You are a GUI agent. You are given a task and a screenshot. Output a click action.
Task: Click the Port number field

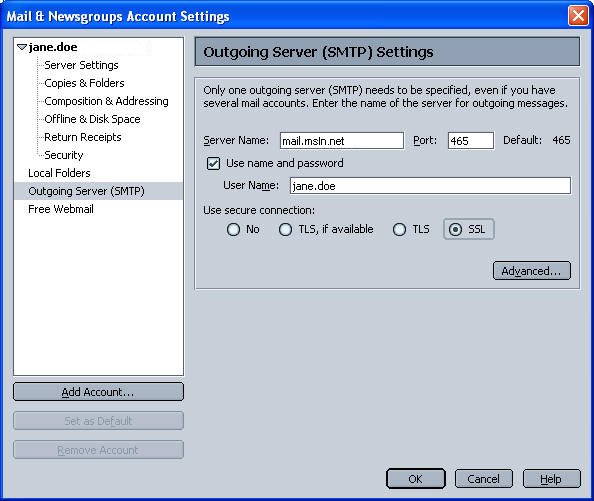pyautogui.click(x=471, y=141)
